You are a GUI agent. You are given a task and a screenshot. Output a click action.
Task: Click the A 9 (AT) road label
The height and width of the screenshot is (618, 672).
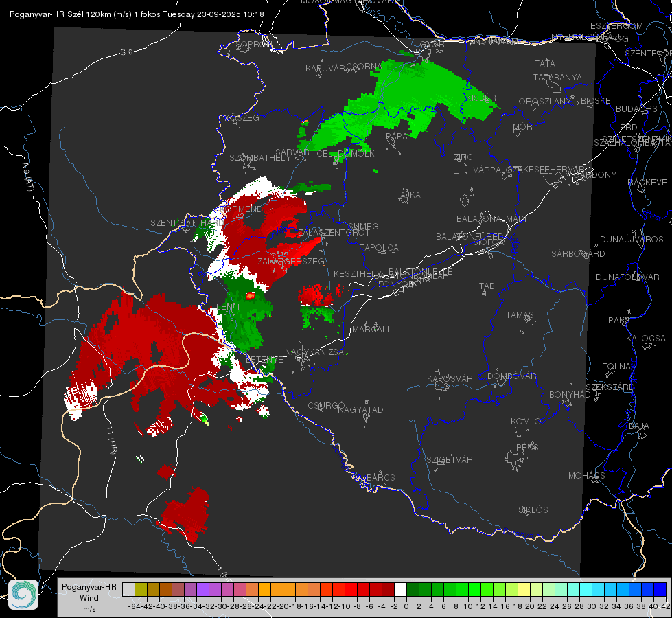point(27,177)
